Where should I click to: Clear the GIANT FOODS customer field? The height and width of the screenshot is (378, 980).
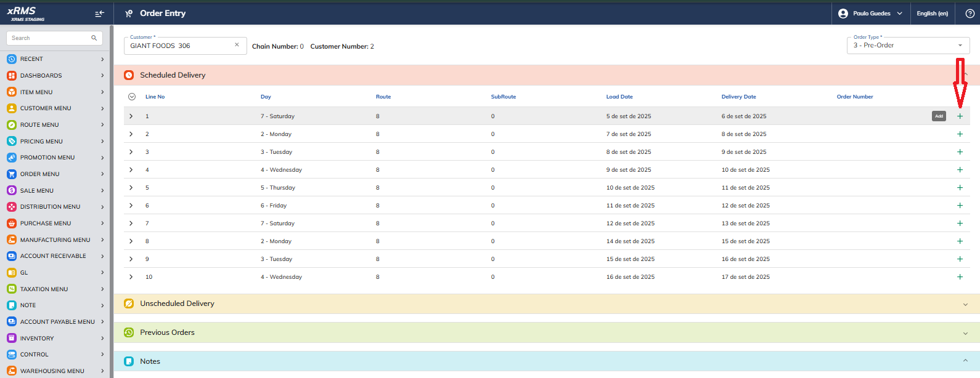coord(237,45)
